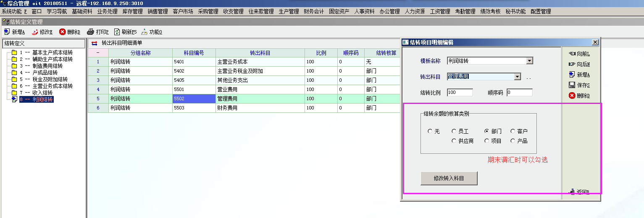The width and height of the screenshot is (644, 218).
Task: Click 向前 previous record icon in dialog
Action: (x=572, y=54)
